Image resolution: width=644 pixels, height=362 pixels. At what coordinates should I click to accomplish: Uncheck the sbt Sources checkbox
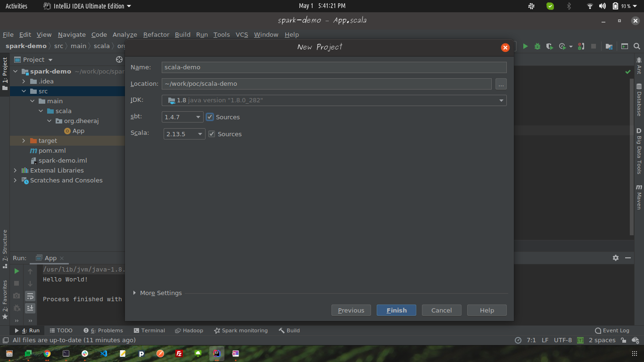[210, 117]
